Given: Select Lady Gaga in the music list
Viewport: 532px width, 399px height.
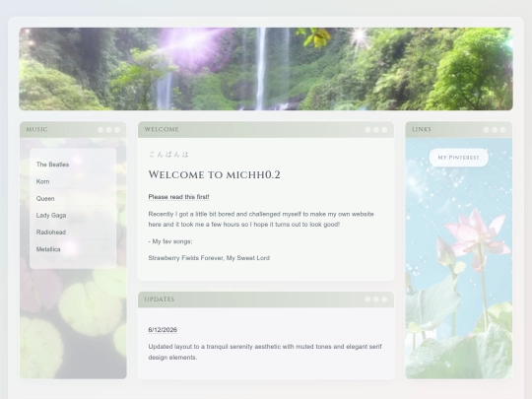Looking at the screenshot, I should (51, 216).
